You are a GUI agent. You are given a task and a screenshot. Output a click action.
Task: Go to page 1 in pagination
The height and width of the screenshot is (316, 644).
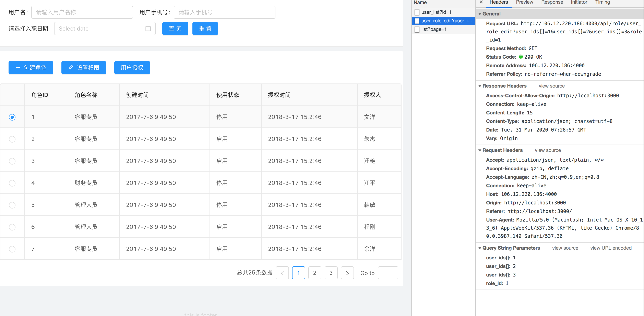pyautogui.click(x=298, y=273)
